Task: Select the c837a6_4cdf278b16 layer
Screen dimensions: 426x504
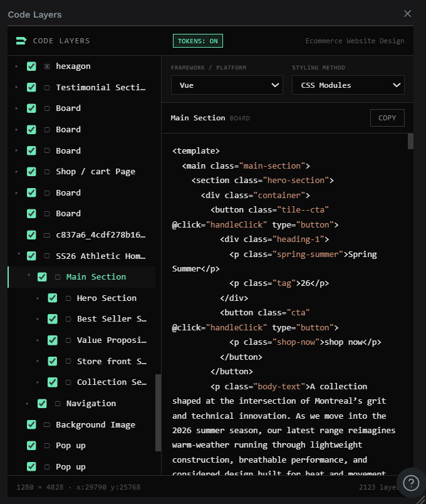Action: [101, 235]
